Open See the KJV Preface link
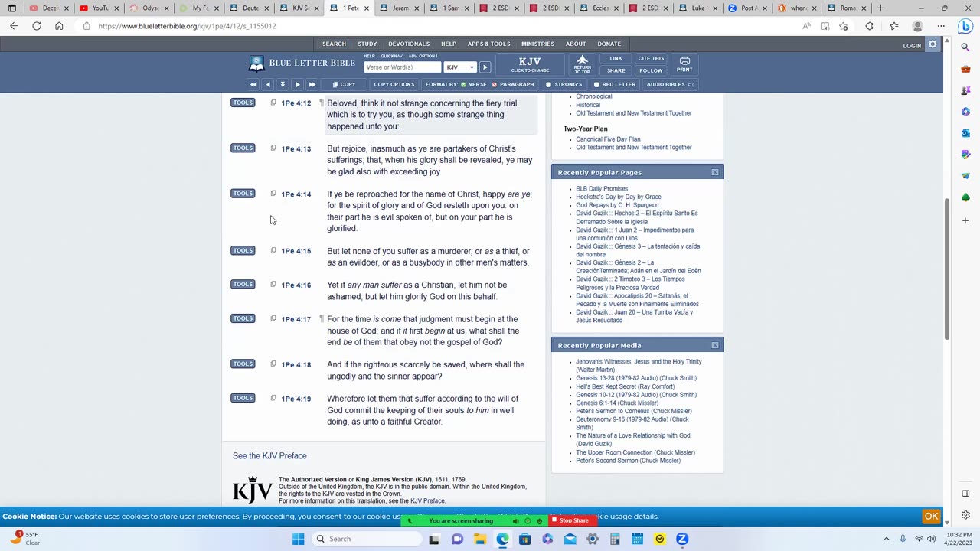 point(269,456)
